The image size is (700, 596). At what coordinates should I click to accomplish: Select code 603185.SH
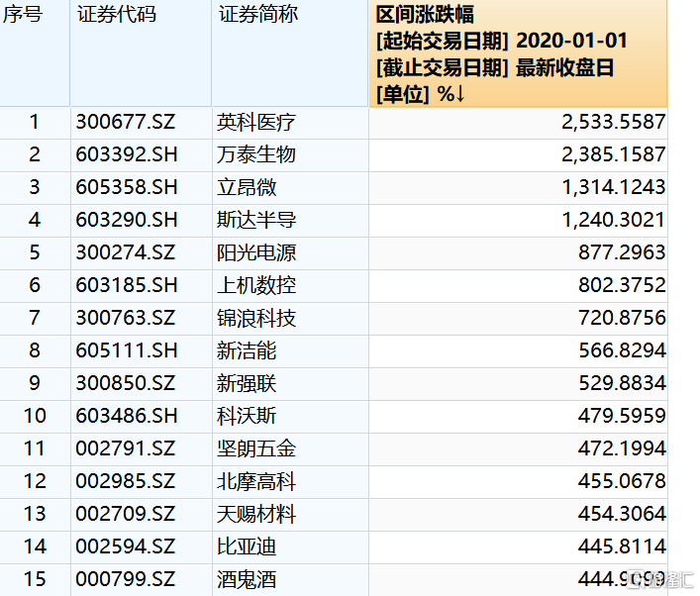[x=127, y=285]
